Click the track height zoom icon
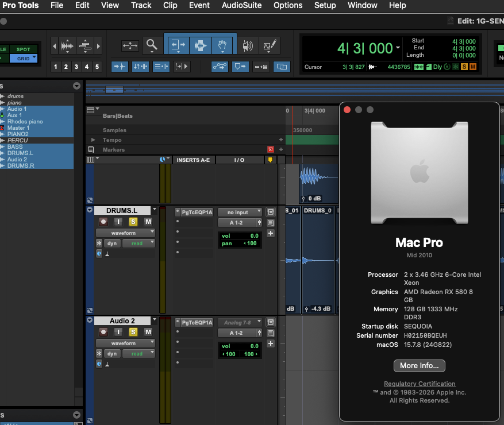Image resolution: width=504 pixels, height=425 pixels. pos(85,46)
